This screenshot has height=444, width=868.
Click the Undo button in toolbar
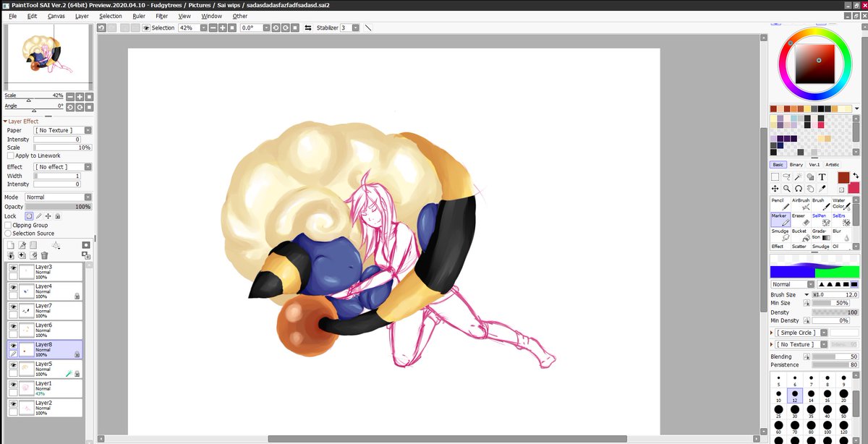(102, 27)
